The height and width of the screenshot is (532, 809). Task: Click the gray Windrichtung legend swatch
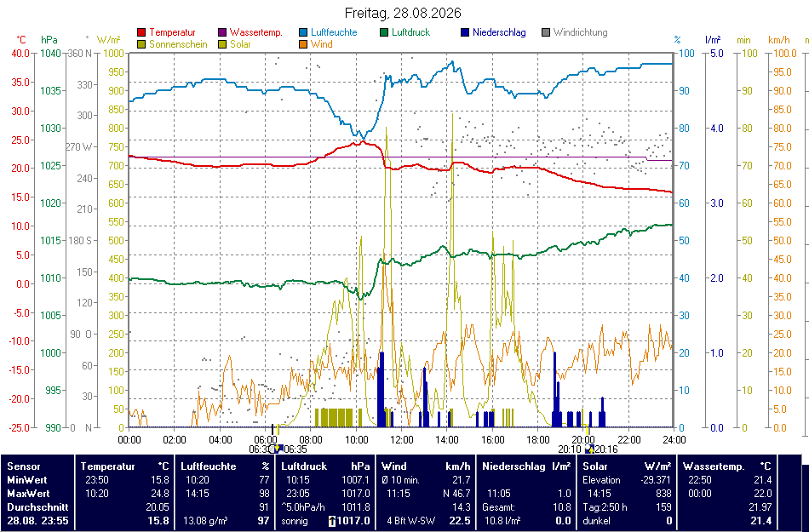[x=545, y=32]
